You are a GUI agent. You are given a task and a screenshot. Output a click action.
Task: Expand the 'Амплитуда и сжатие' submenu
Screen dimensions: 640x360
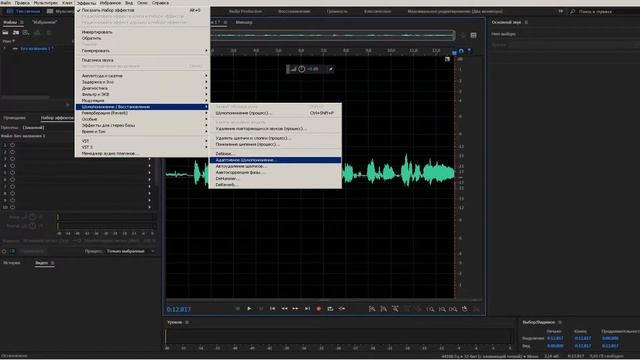(142, 76)
